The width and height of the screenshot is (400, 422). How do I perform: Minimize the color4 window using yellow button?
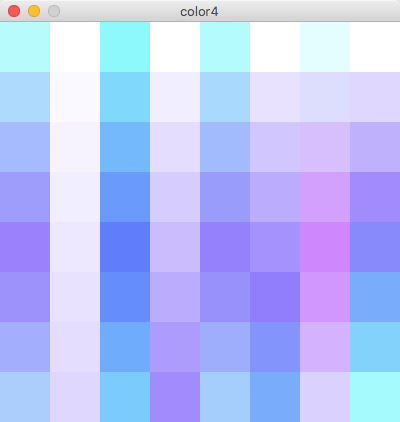coord(34,11)
